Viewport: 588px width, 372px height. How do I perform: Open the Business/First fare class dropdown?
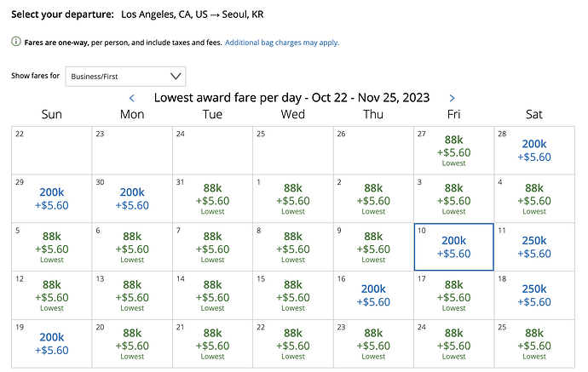click(x=125, y=77)
